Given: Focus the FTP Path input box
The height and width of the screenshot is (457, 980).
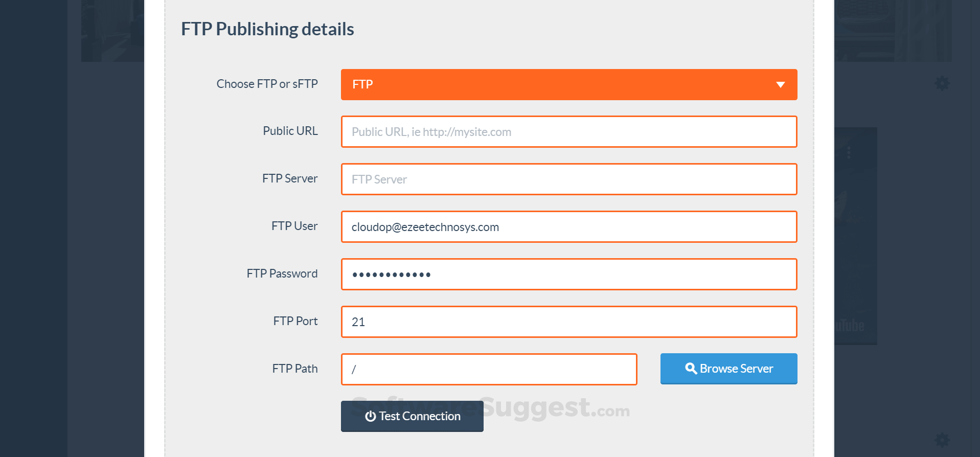Looking at the screenshot, I should coord(489,369).
